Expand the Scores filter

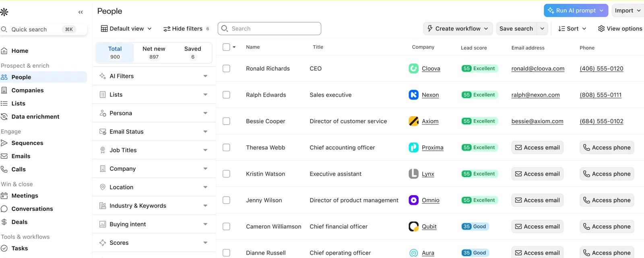(x=154, y=243)
